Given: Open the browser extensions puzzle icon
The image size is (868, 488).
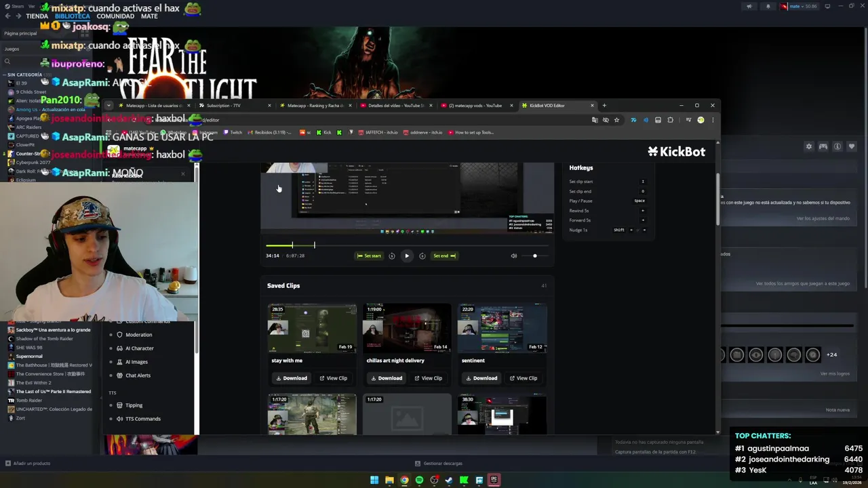Looking at the screenshot, I should 670,120.
